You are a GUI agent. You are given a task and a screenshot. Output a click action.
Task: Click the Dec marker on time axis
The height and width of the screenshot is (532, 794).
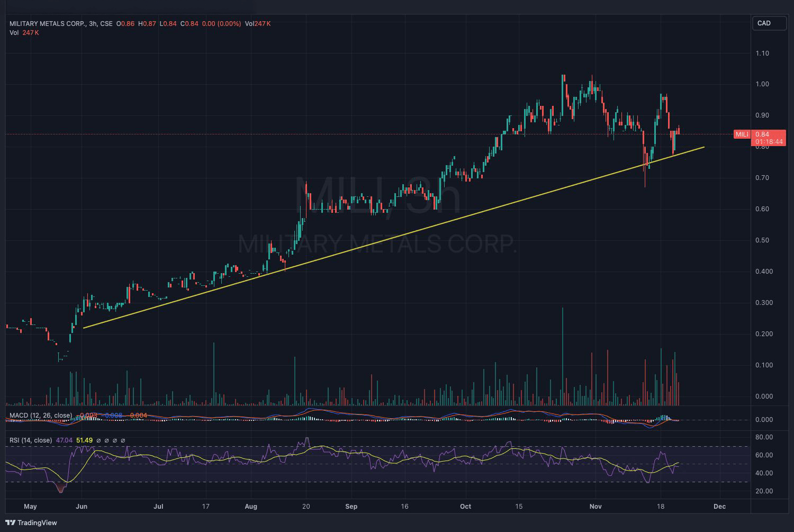click(719, 507)
